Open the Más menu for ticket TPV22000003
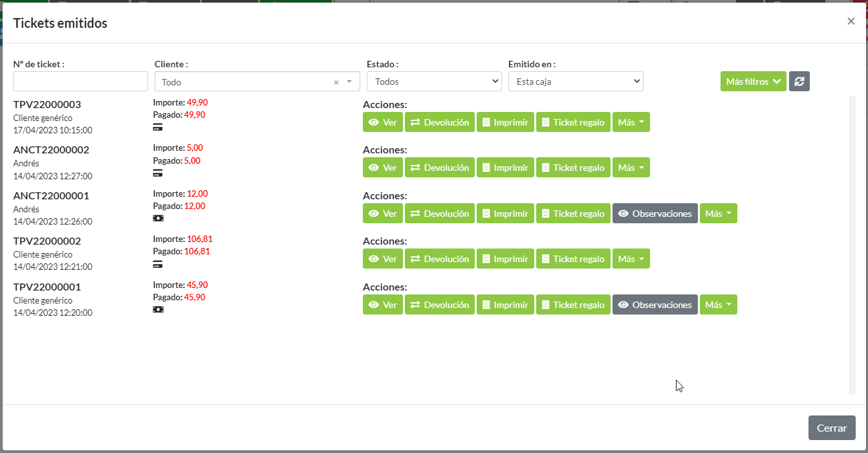The image size is (868, 453). 631,122
